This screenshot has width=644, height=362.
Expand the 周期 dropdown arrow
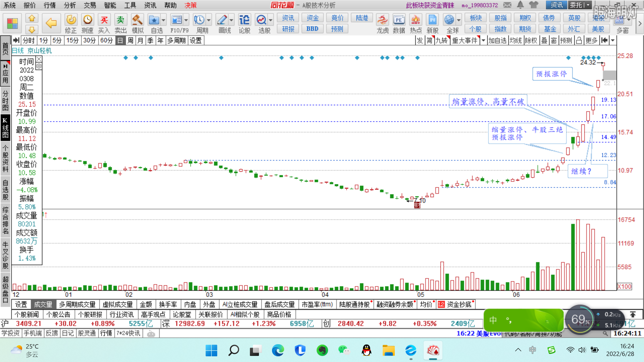(209, 20)
